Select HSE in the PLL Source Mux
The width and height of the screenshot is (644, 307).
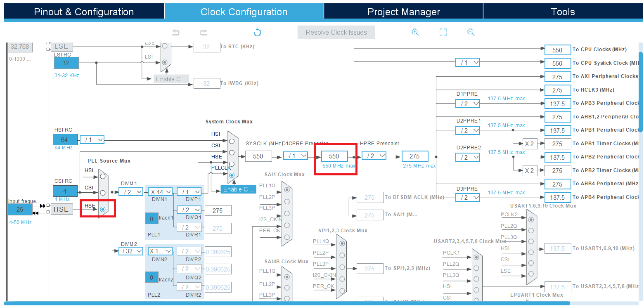pos(103,209)
